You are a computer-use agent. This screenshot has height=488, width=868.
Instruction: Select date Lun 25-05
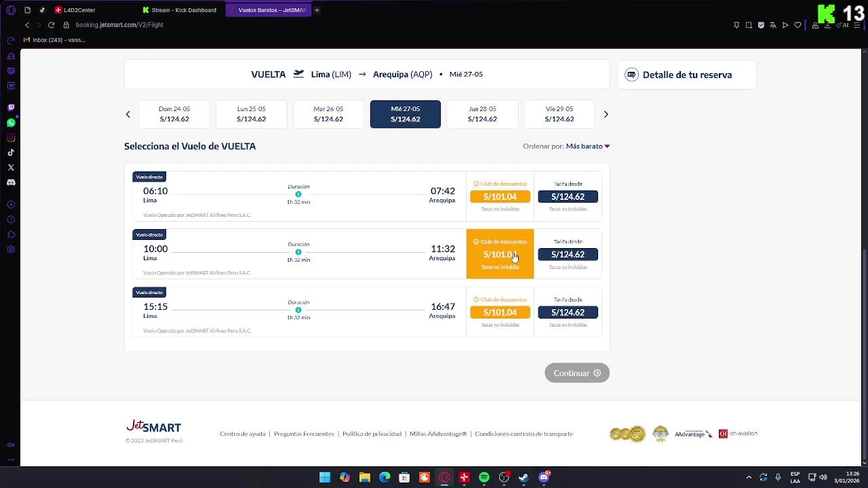coord(252,114)
